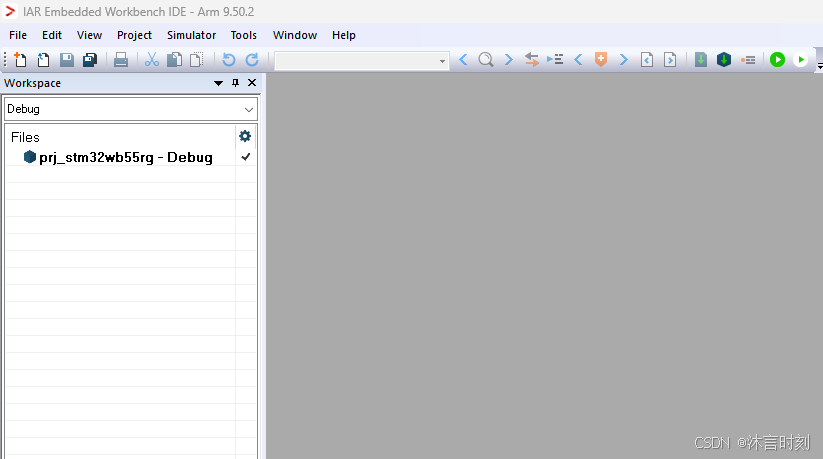The height and width of the screenshot is (459, 823).
Task: Click Debug without Downloading icon
Action: tap(800, 60)
